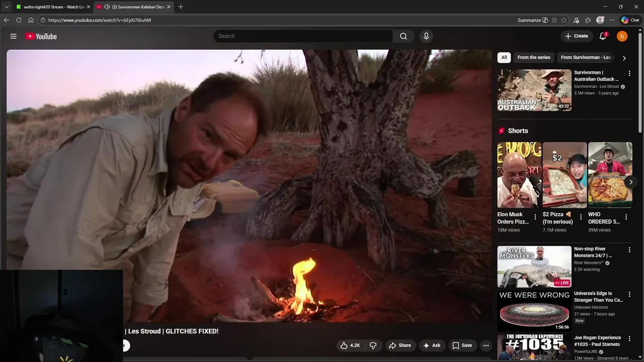Reload the current page
This screenshot has height=362, width=644.
point(19,20)
